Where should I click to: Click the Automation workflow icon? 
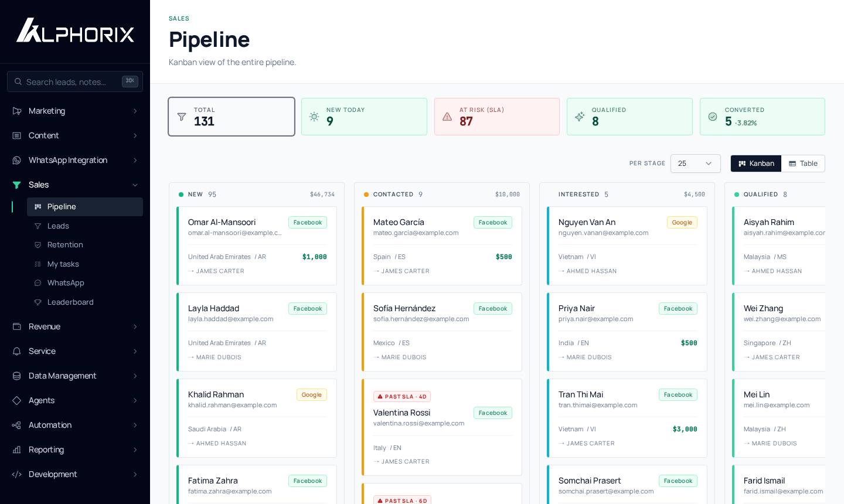(x=17, y=425)
